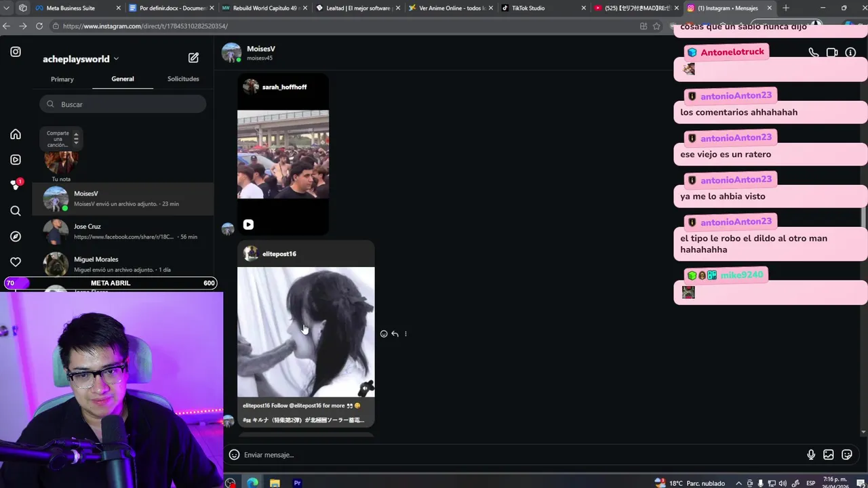
Task: Open more options for elitepost16 message
Action: [x=406, y=333]
